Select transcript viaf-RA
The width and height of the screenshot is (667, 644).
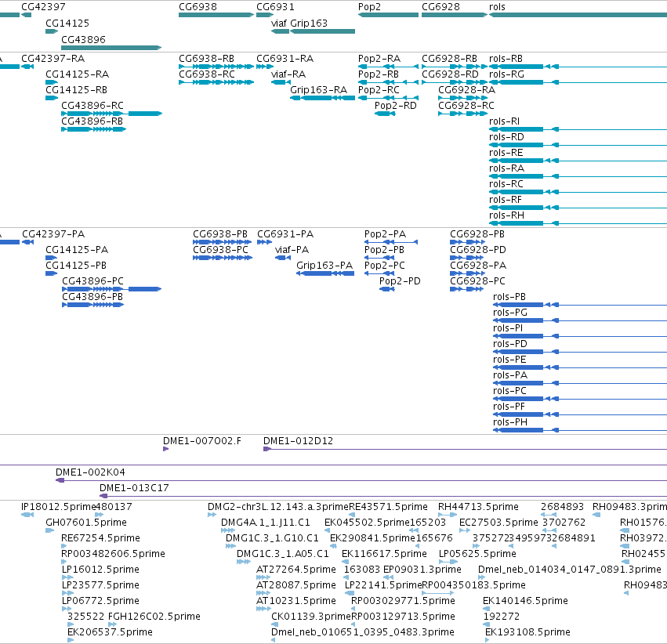[281, 82]
